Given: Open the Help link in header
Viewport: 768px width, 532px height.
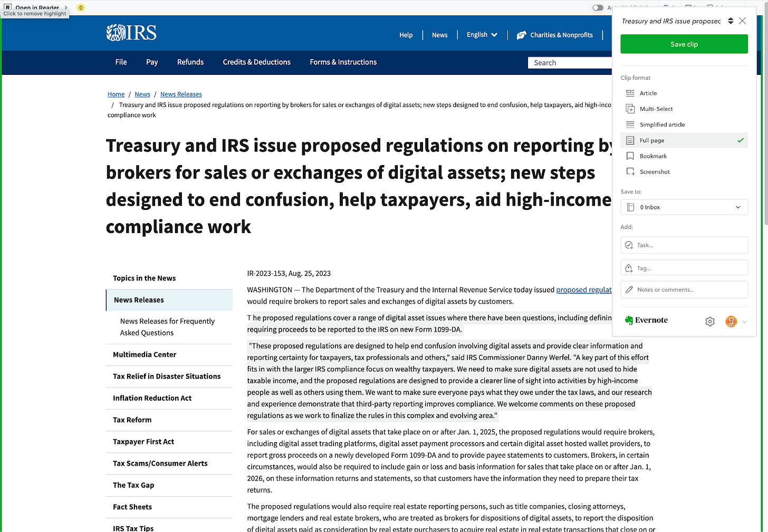Looking at the screenshot, I should click(406, 35).
